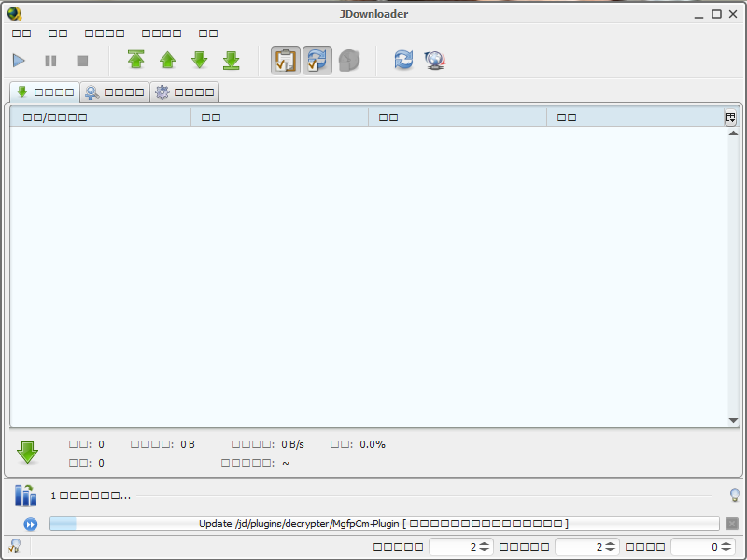Click the first column header containing a slash
The height and width of the screenshot is (560, 747).
(x=101, y=118)
